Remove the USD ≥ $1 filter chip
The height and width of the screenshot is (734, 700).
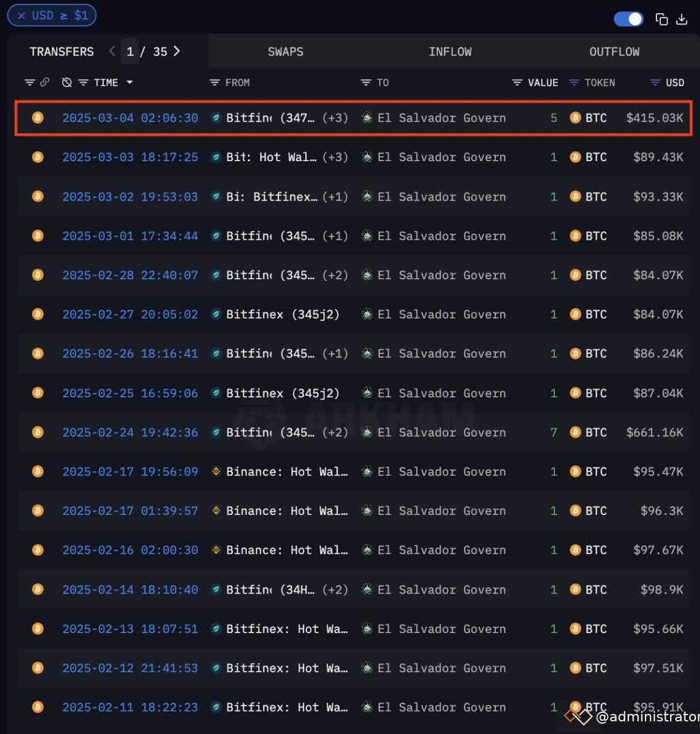coord(21,15)
